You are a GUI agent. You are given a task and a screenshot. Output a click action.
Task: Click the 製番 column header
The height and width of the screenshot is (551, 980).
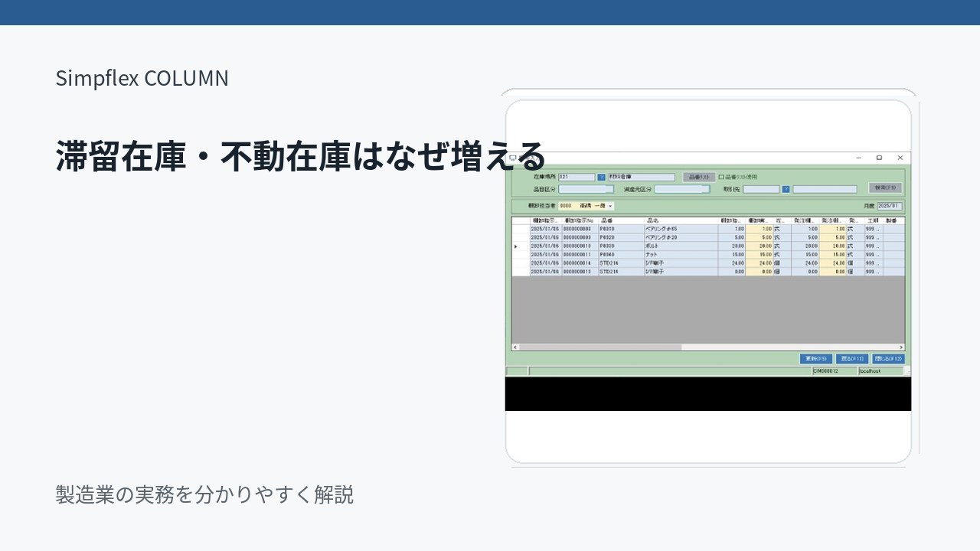coord(893,220)
